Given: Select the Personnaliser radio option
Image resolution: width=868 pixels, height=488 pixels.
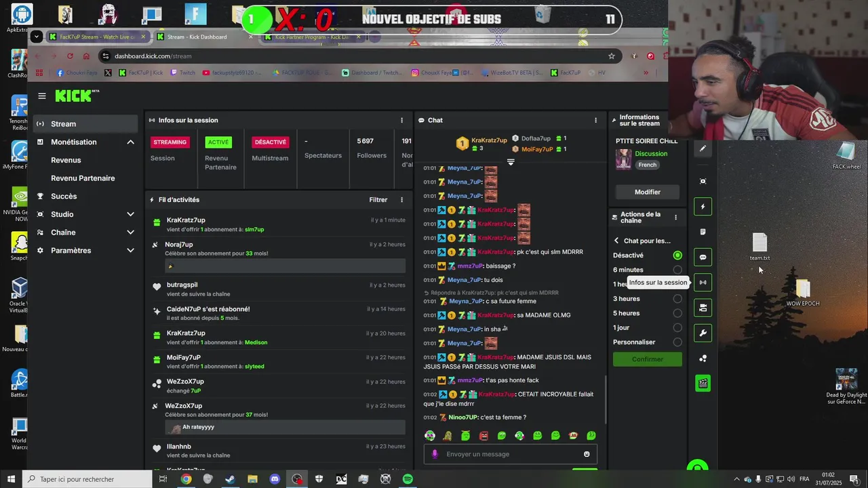Looking at the screenshot, I should [677, 342].
